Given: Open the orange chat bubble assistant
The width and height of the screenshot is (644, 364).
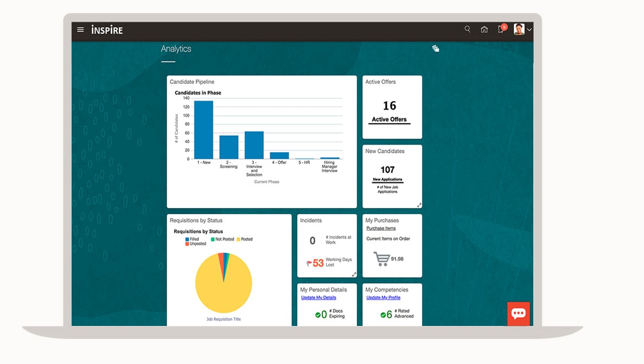Looking at the screenshot, I should (518, 313).
